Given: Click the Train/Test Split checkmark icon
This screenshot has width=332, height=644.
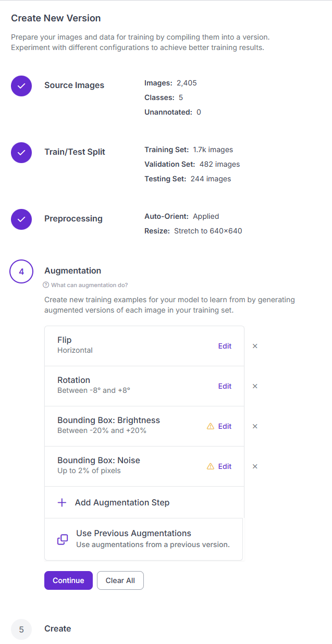Looking at the screenshot, I should (21, 152).
